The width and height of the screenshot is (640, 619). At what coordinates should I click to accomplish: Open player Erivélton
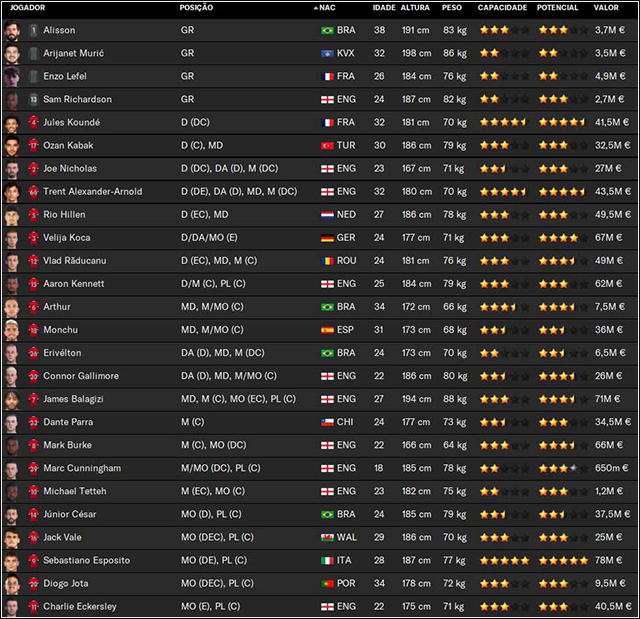tap(62, 353)
